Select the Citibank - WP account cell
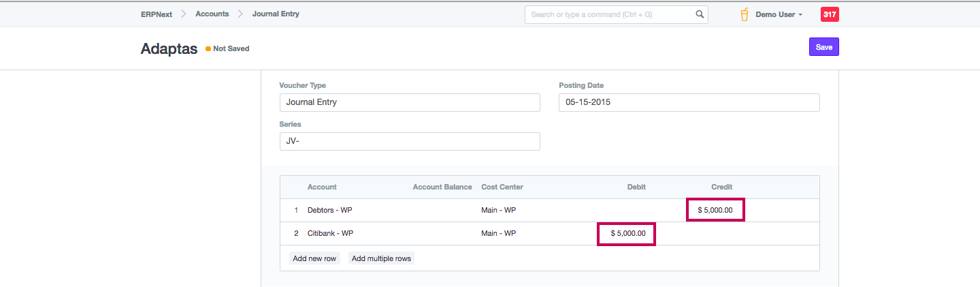This screenshot has height=287, width=980. [331, 234]
